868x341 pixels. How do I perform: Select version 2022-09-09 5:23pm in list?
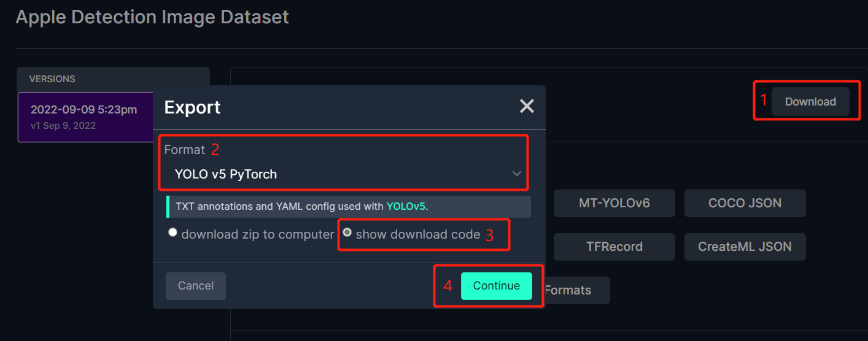tap(85, 117)
